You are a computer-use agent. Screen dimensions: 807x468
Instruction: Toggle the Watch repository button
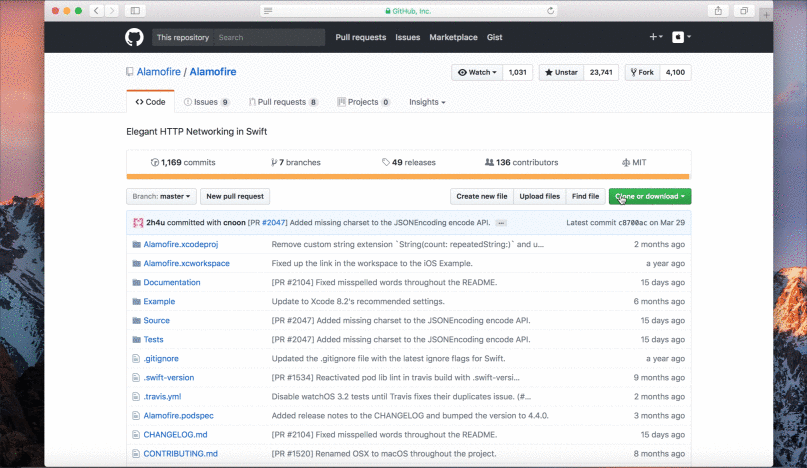click(x=477, y=73)
